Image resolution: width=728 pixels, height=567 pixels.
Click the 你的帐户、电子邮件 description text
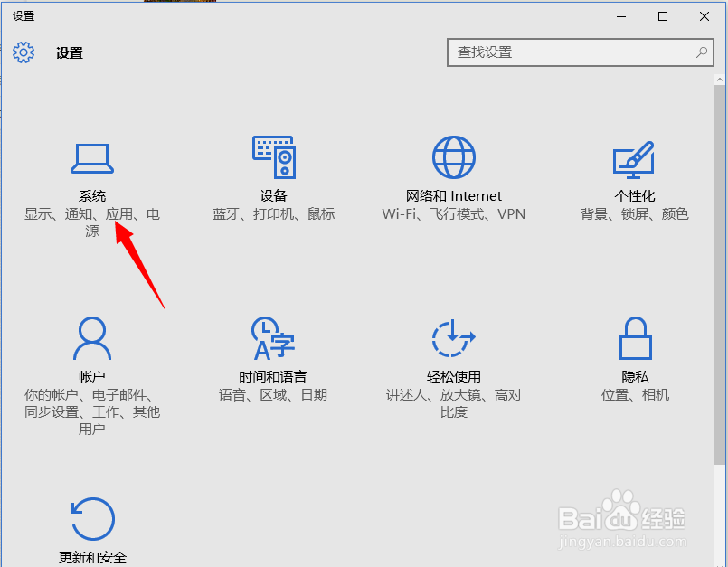tap(92, 411)
